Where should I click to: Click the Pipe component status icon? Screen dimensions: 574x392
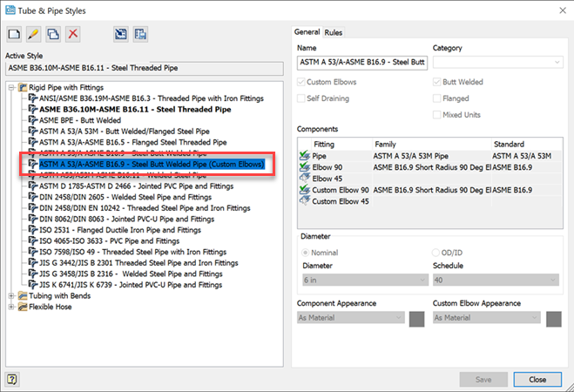[x=305, y=156]
